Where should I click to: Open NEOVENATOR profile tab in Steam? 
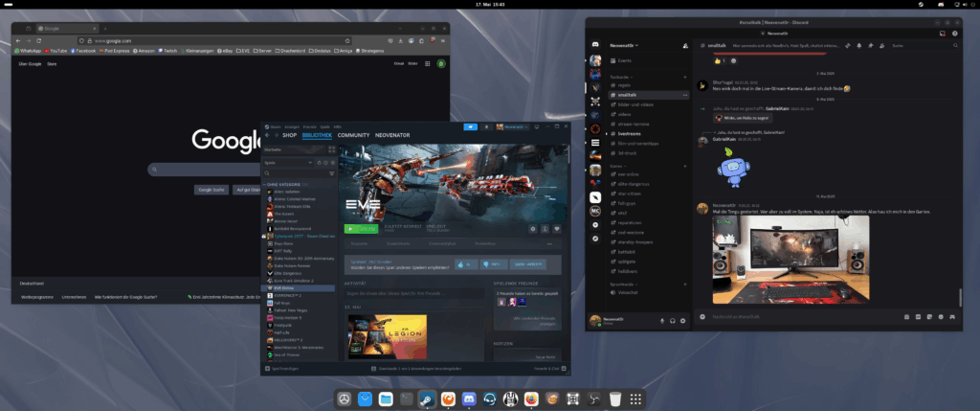tap(393, 135)
